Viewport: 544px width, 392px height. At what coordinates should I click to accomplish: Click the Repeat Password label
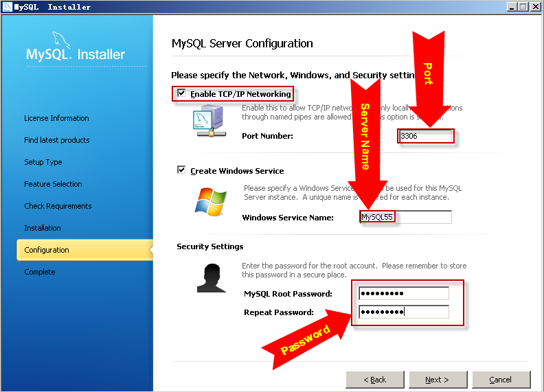point(279,312)
